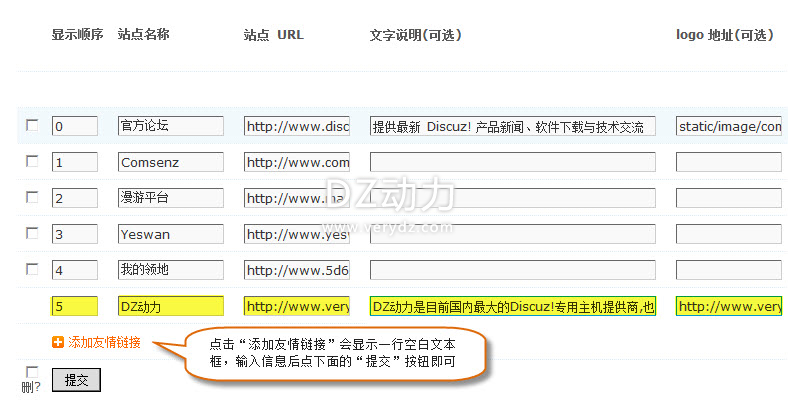Click the 漫游平台 site name field
The image size is (788, 404).
[x=171, y=198]
